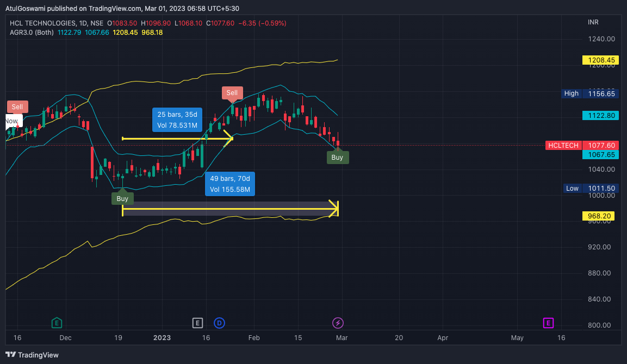This screenshot has height=364, width=627.
Task: Click the 800.00 price scale value
Action: [599, 325]
